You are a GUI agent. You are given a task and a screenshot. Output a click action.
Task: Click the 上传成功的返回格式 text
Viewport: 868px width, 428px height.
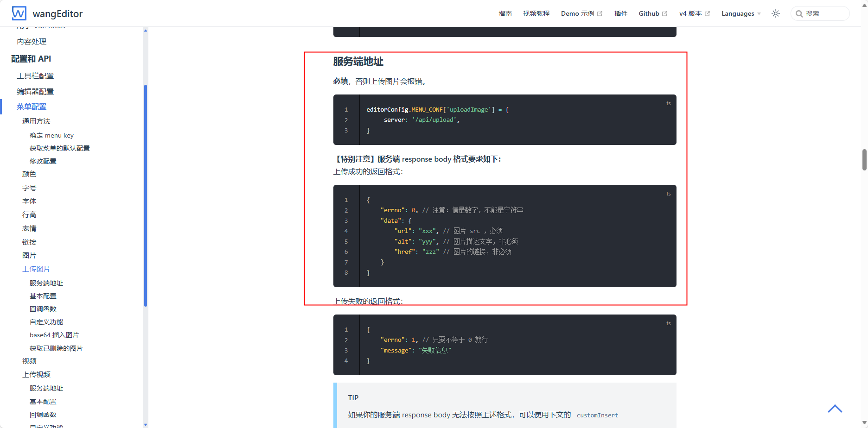(368, 171)
